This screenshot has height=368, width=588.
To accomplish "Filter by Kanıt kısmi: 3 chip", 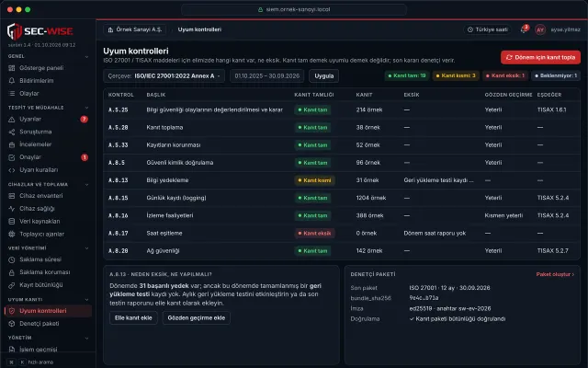I will point(456,75).
